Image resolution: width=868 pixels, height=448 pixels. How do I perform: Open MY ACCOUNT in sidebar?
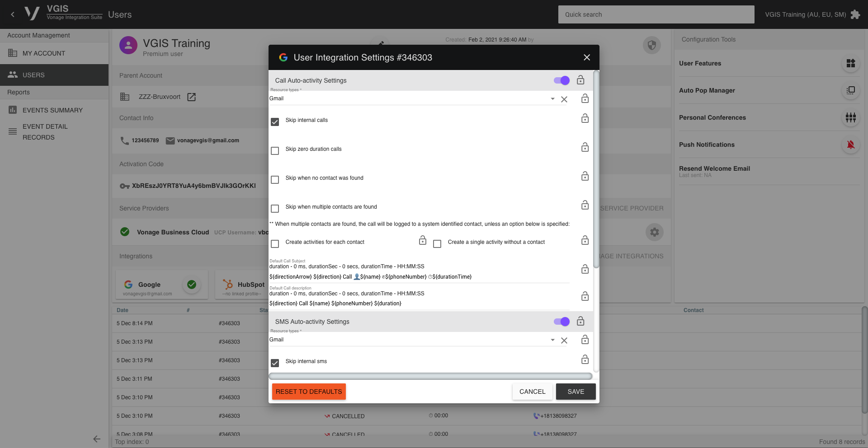(x=44, y=53)
